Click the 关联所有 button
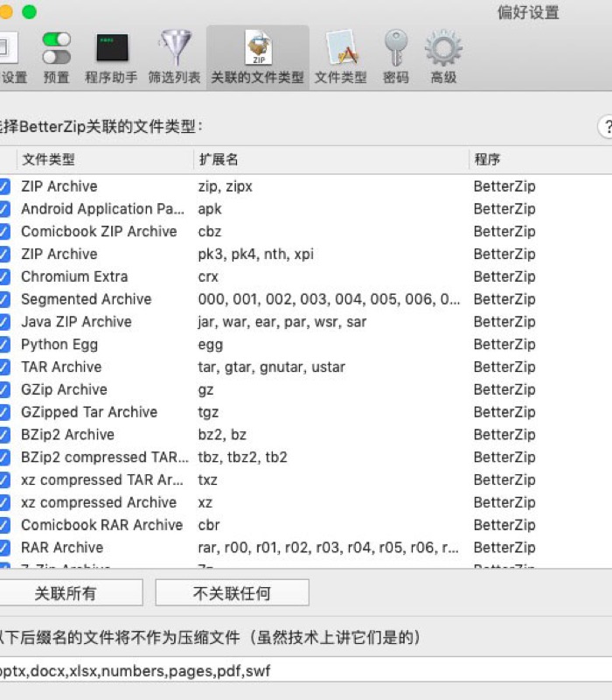Screen dimensions: 612x700 (x=71, y=593)
